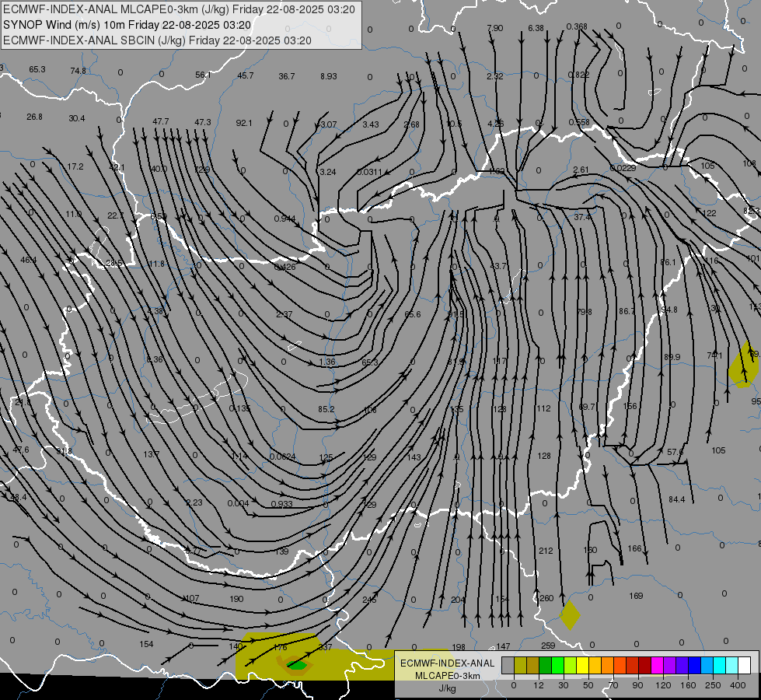This screenshot has height=700, width=761.
Task: Click the map value 8.36
Action: [155, 359]
